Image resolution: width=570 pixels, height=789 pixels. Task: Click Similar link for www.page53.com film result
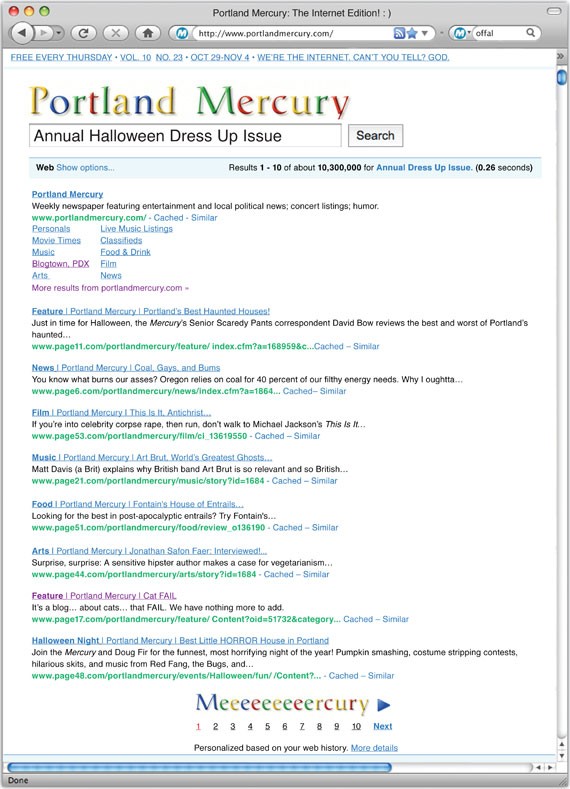click(x=307, y=436)
